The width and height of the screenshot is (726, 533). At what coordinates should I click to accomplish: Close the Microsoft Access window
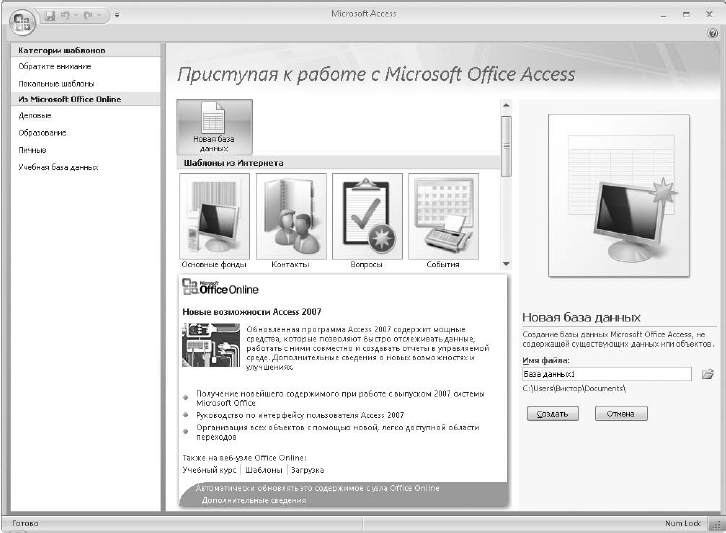(x=709, y=15)
